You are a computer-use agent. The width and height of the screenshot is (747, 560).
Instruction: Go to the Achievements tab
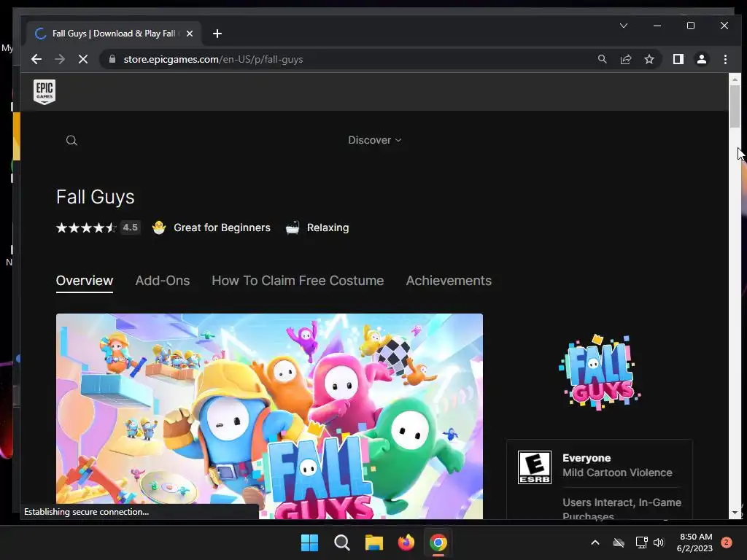(x=449, y=281)
